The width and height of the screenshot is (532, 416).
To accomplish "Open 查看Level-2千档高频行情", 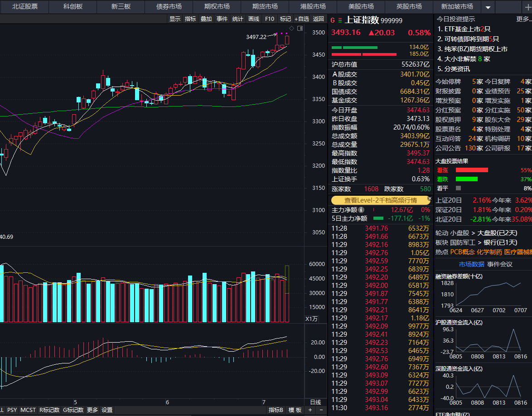I will (x=381, y=200).
